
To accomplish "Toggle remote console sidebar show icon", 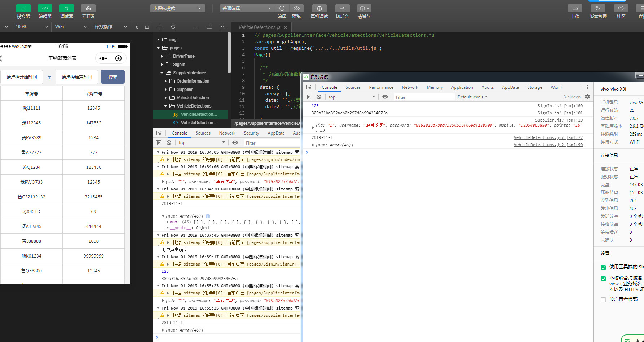I will [x=309, y=97].
